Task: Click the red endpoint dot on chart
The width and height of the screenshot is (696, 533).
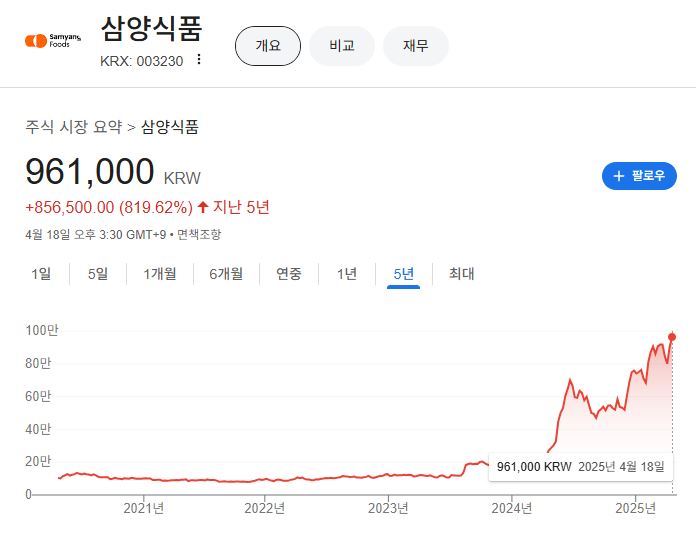Action: coord(672,337)
